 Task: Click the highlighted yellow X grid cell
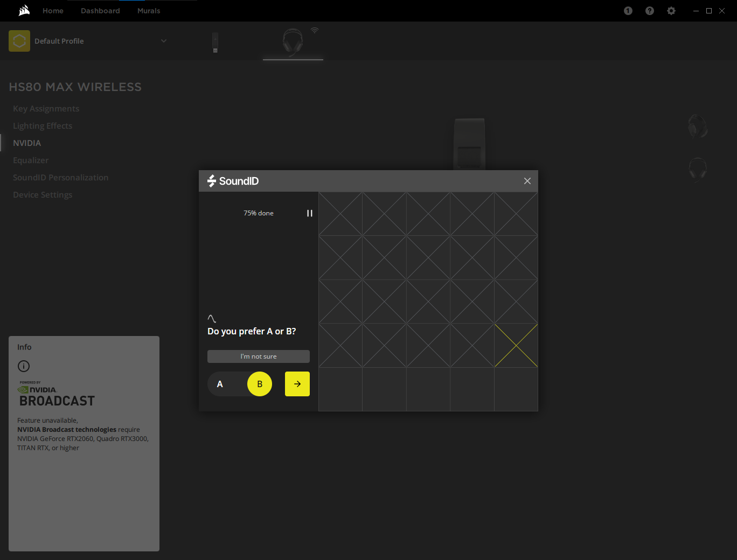516,346
